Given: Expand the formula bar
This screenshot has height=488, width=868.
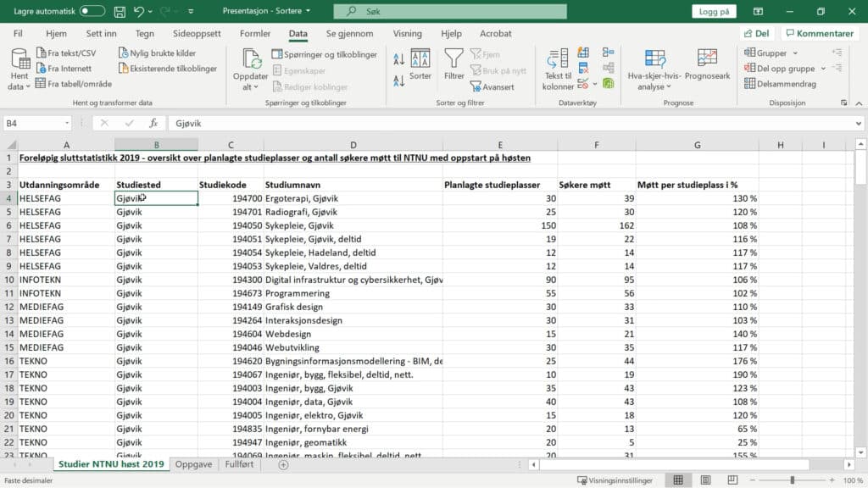Looking at the screenshot, I should (x=859, y=124).
